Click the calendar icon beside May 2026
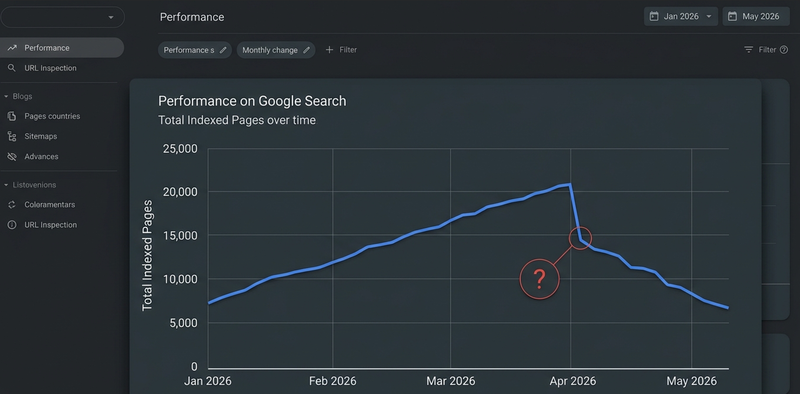 [732, 16]
